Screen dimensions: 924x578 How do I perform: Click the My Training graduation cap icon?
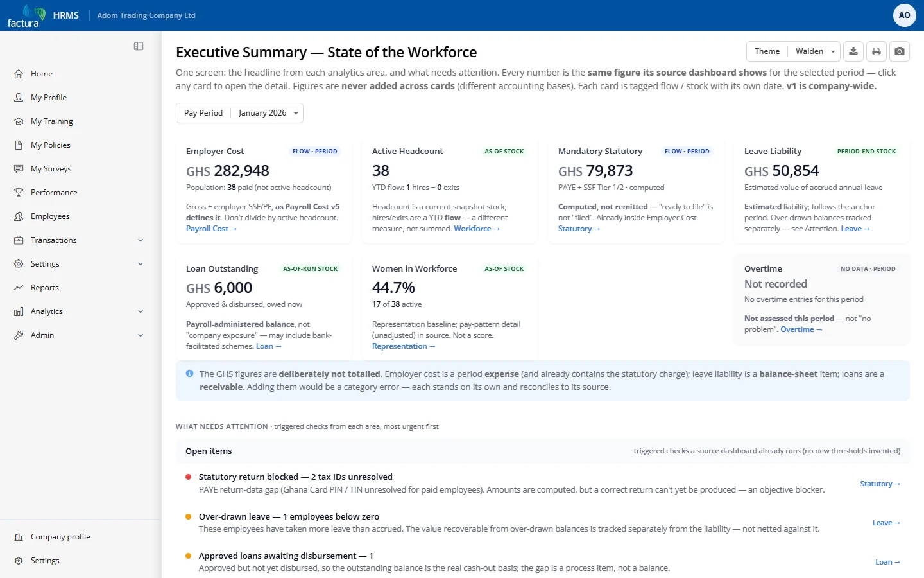point(19,121)
